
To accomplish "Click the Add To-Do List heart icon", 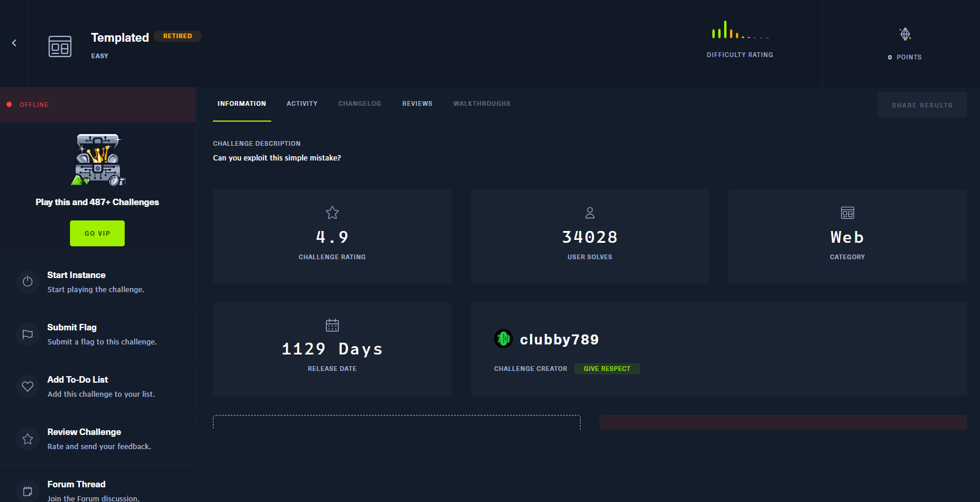I will click(28, 386).
